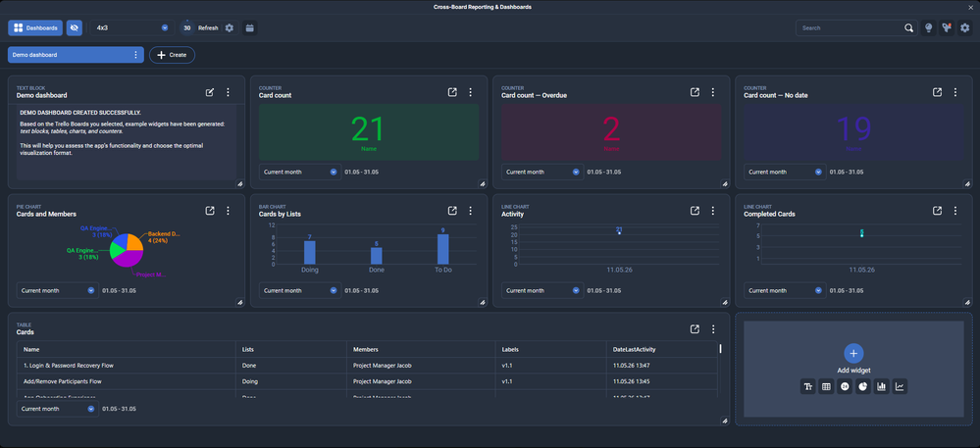Expand the Cards table widget
Screen dimensions: 980x448
pos(695,329)
